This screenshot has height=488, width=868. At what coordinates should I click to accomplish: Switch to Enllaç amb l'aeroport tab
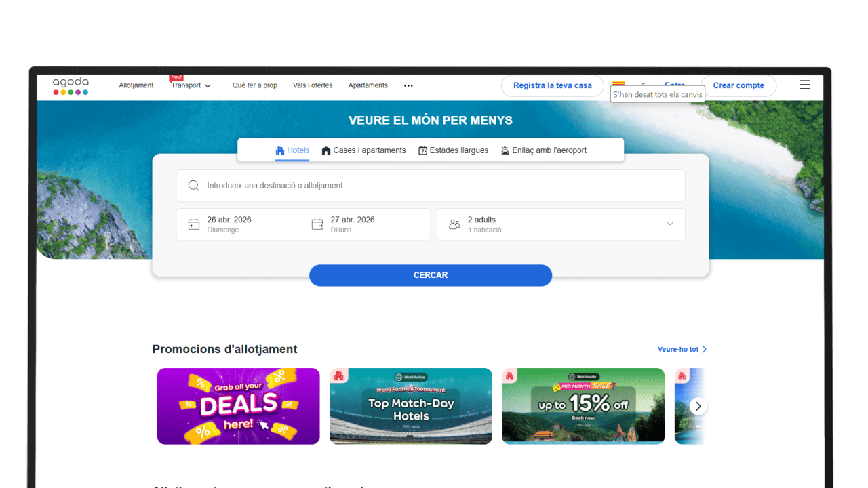(x=543, y=150)
